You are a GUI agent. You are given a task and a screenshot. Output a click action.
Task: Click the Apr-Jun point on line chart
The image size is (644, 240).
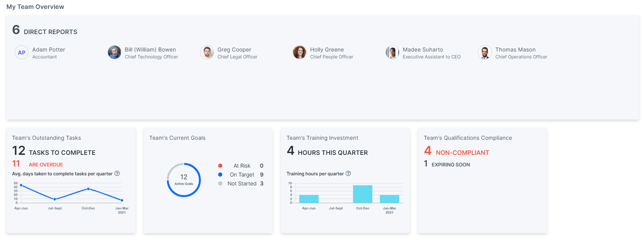[x=21, y=185]
